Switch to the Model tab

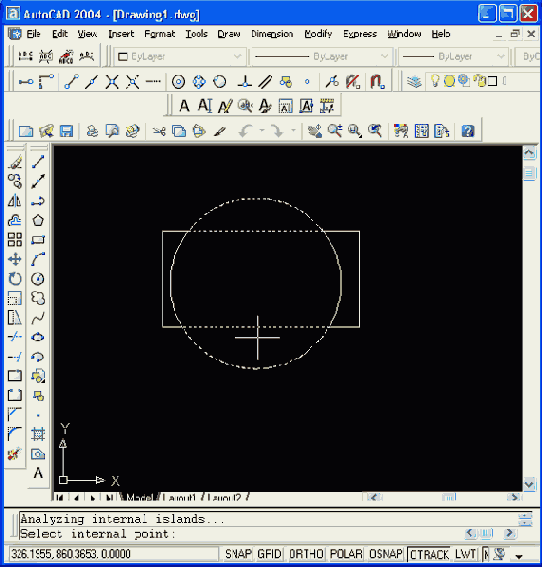pos(139,497)
